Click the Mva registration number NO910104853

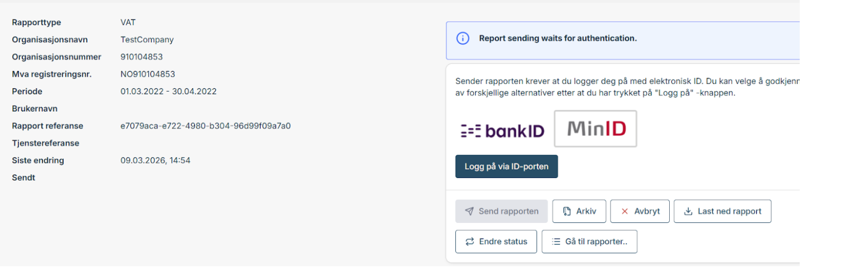(x=148, y=74)
